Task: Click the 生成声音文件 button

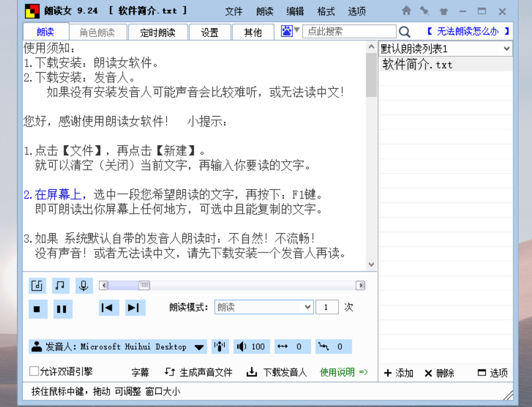Action: pos(199,372)
